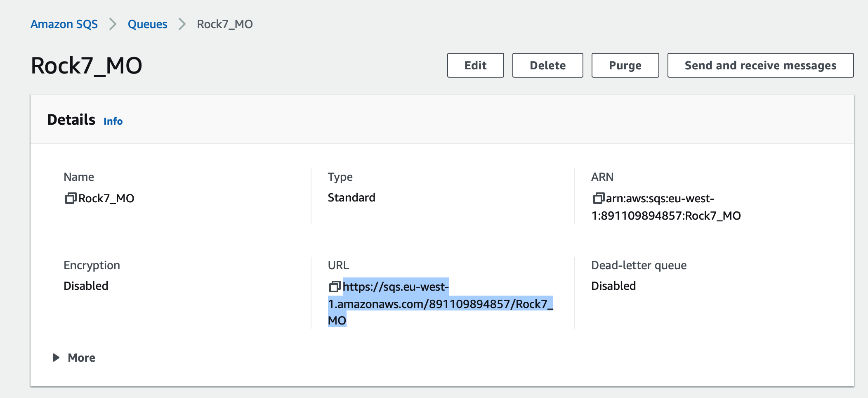
Task: Click the Encryption Disabled value
Action: click(x=86, y=286)
